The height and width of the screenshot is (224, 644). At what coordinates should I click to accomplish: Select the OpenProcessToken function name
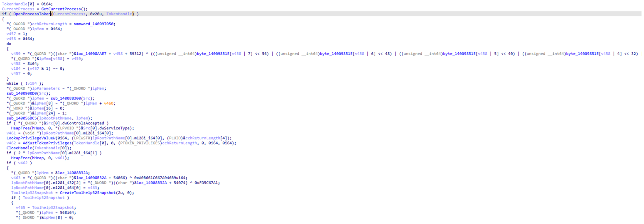pos(32,14)
